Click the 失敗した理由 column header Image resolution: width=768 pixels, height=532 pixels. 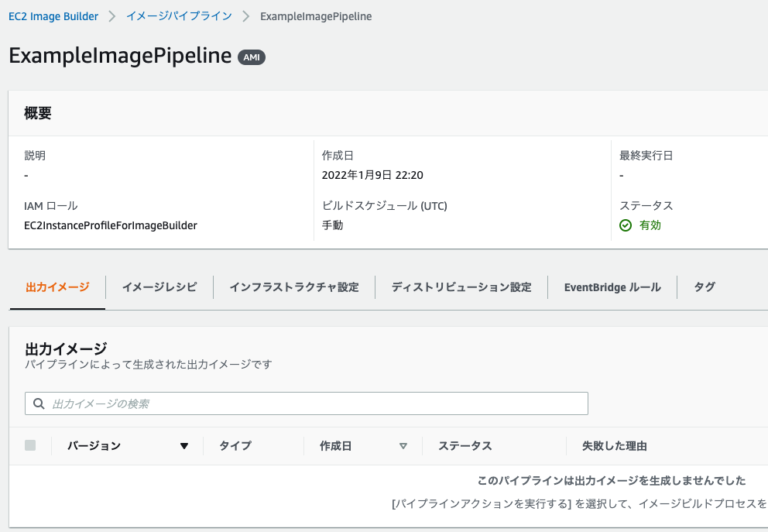click(615, 446)
